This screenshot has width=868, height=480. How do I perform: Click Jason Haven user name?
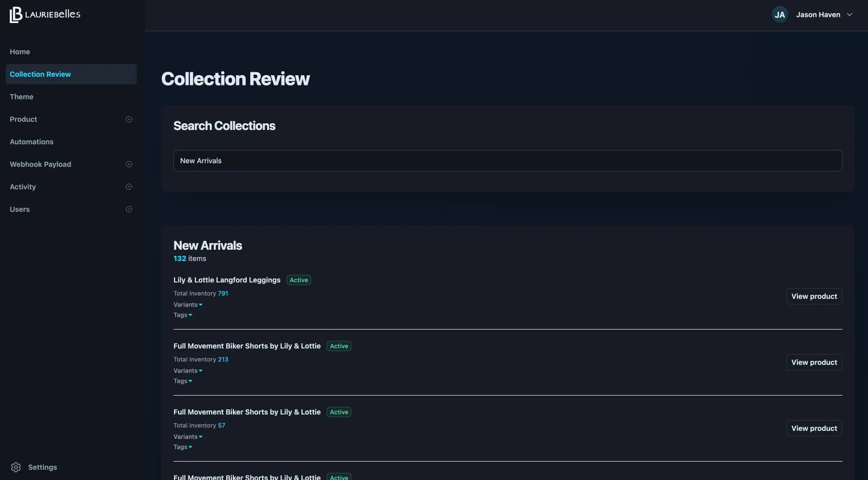click(x=818, y=15)
